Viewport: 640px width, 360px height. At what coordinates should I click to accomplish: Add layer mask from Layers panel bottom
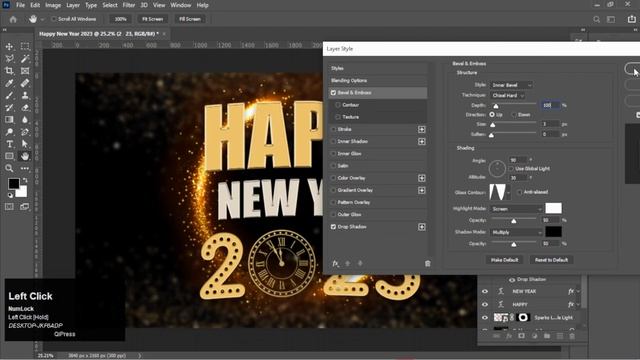521,336
